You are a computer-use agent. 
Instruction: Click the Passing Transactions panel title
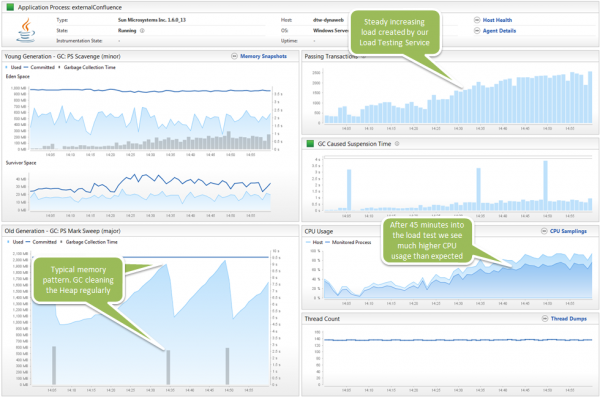pyautogui.click(x=331, y=56)
